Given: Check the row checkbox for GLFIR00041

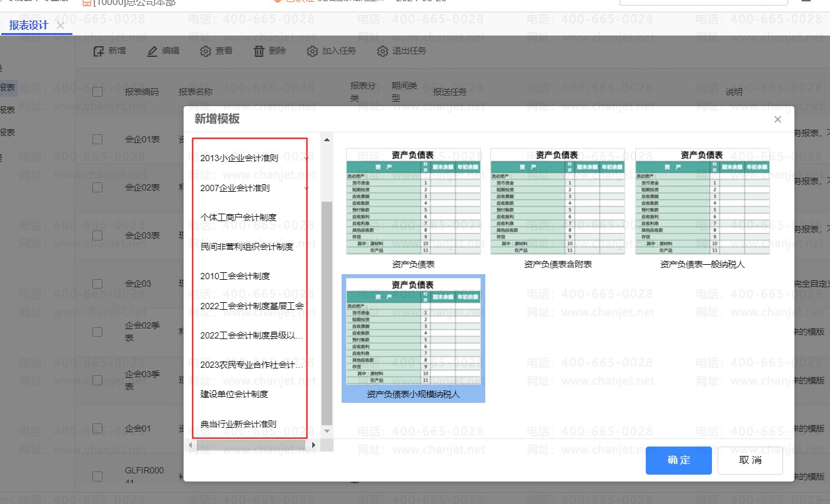Looking at the screenshot, I should point(97,477).
